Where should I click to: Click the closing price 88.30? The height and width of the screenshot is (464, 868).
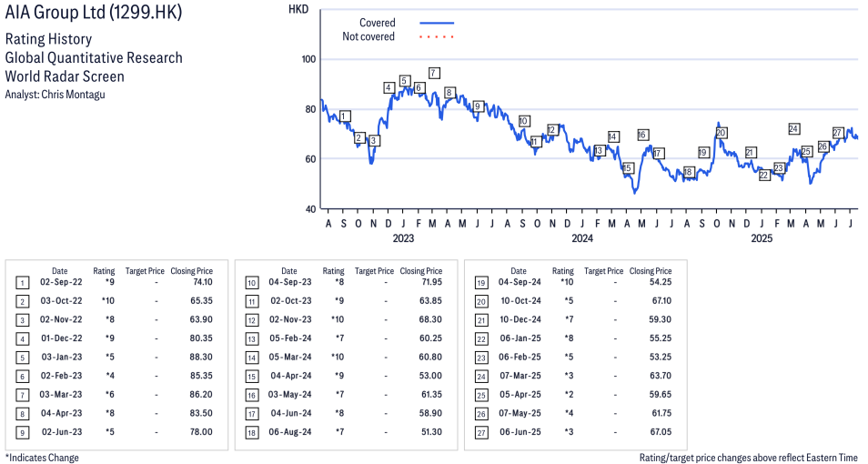coord(201,358)
